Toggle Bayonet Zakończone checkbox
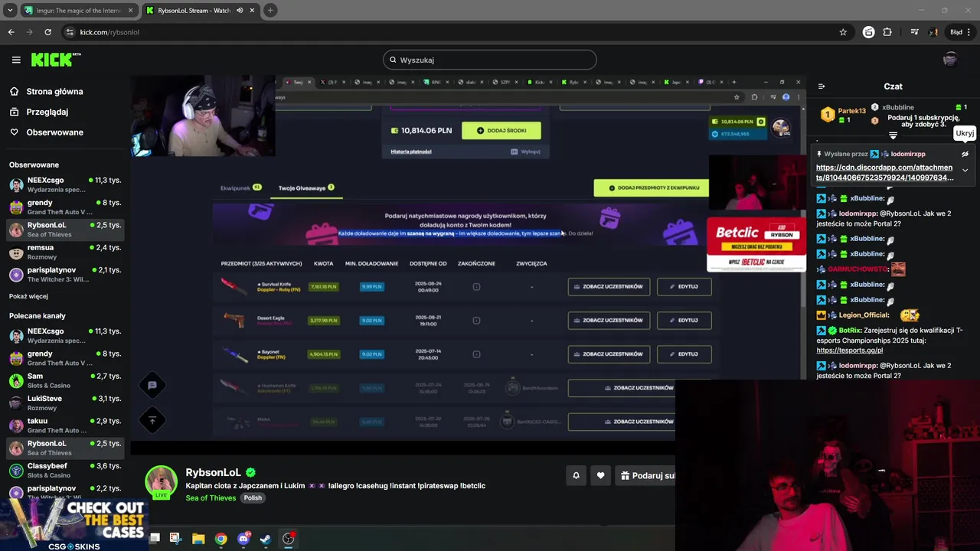980x551 pixels. [x=476, y=354]
